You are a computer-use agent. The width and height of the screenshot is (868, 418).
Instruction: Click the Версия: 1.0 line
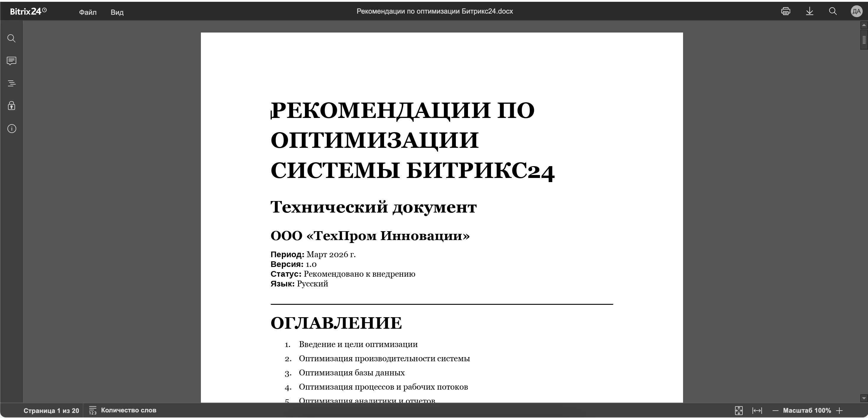293,264
